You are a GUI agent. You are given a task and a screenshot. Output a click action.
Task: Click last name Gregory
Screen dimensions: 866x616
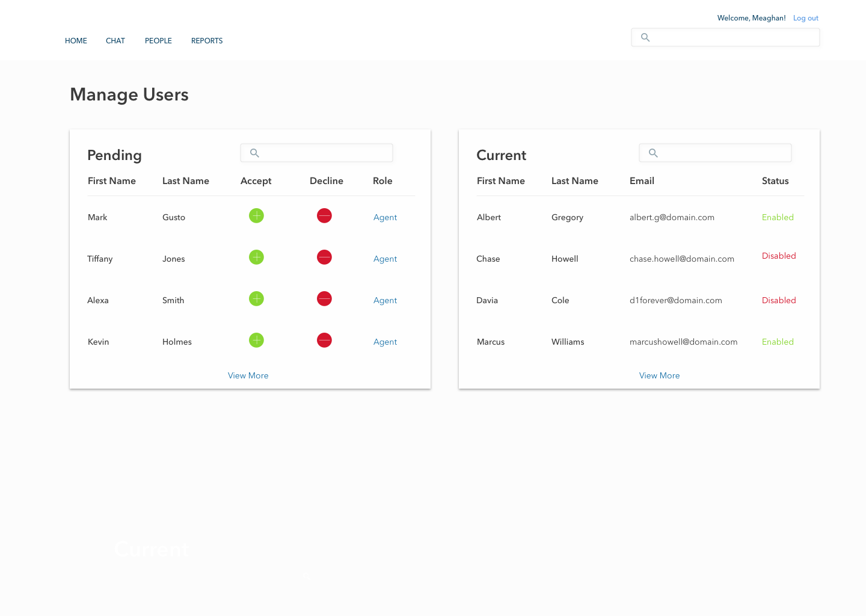click(x=567, y=217)
